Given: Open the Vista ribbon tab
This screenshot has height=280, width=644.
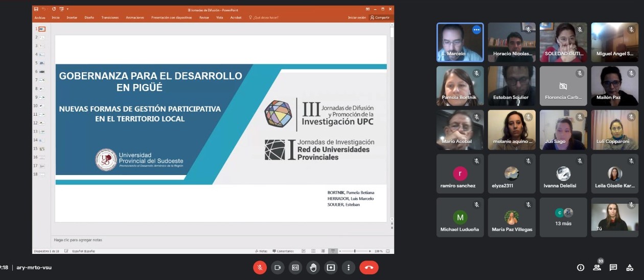Looking at the screenshot, I should click(220, 17).
